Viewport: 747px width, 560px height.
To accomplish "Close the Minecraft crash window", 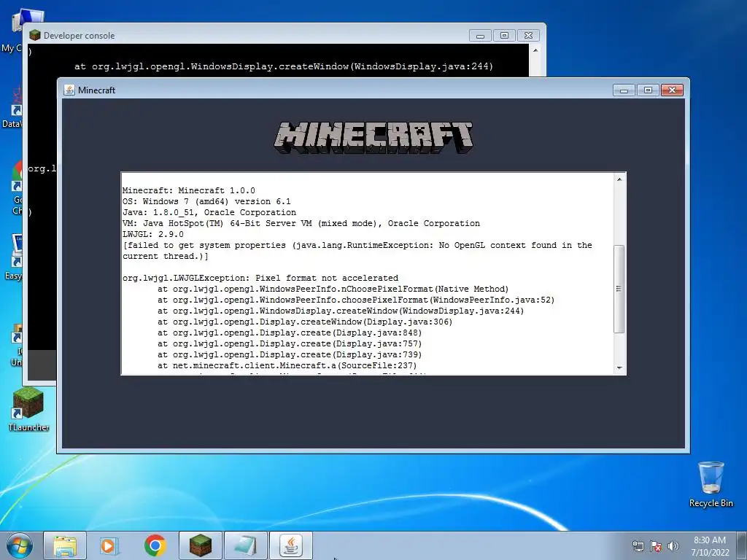I will [x=672, y=90].
